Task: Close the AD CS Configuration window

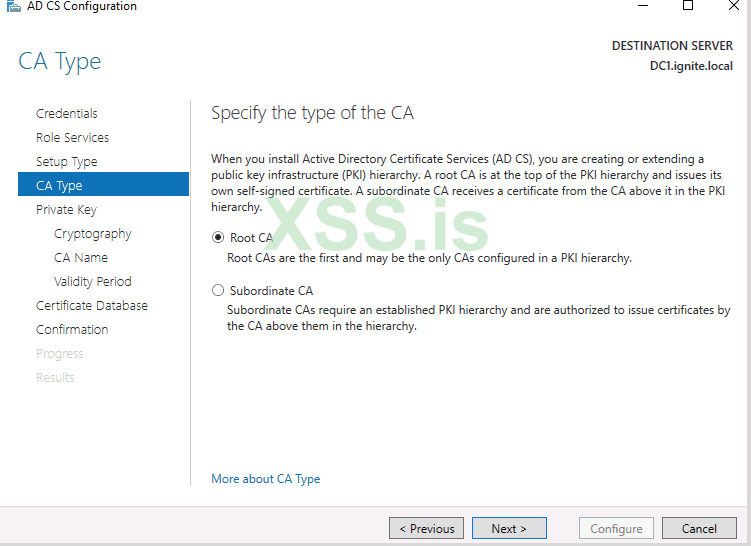Action: pyautogui.click(x=732, y=6)
